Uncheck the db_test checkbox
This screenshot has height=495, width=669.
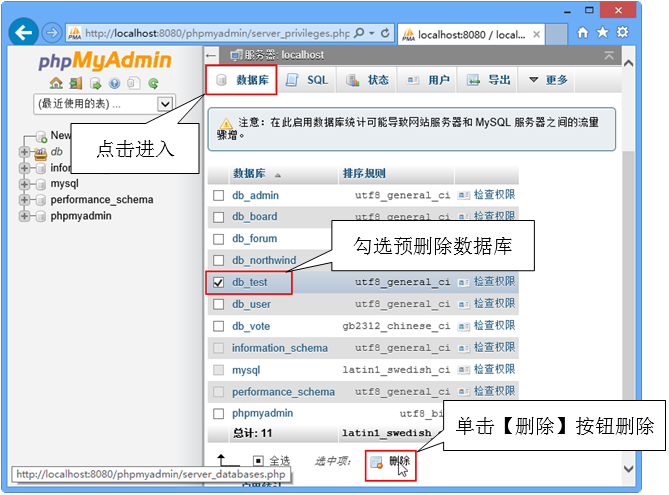[x=218, y=282]
